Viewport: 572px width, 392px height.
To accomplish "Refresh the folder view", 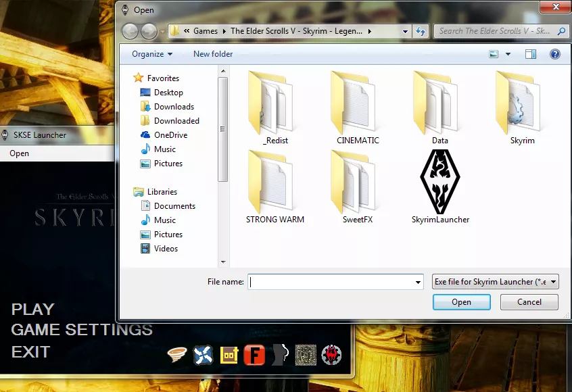I will (x=421, y=31).
